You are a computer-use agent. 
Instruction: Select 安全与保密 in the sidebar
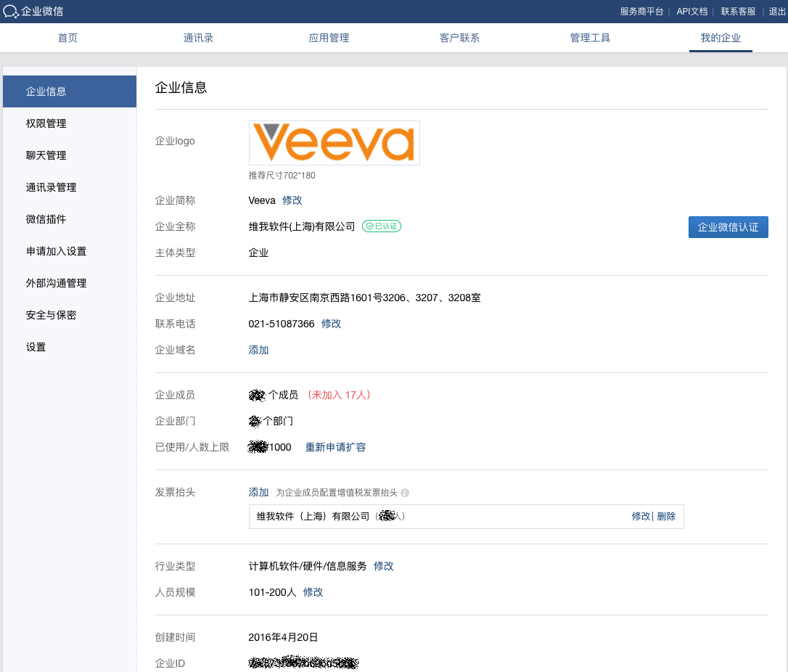tap(51, 315)
